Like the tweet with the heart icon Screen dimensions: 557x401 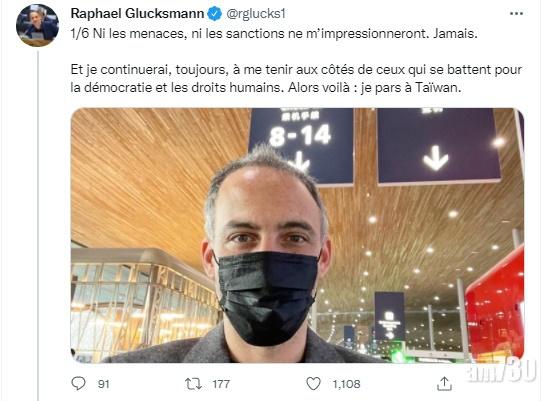(x=313, y=384)
